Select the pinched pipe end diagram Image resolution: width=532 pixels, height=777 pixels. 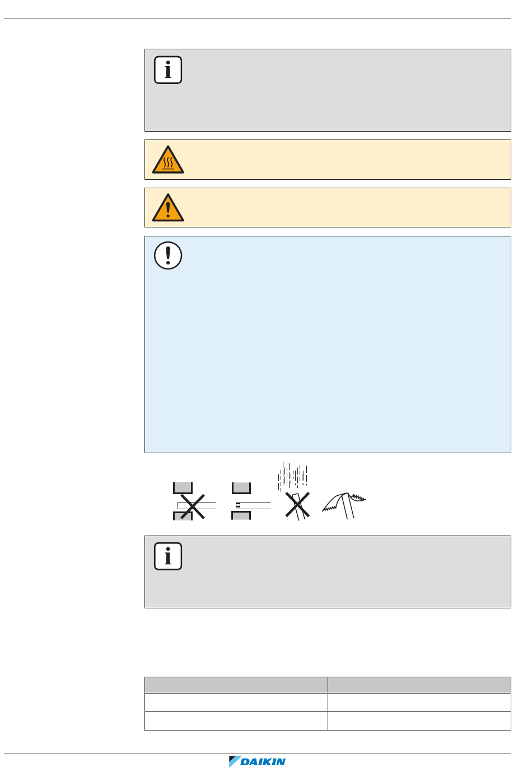pos(344,505)
